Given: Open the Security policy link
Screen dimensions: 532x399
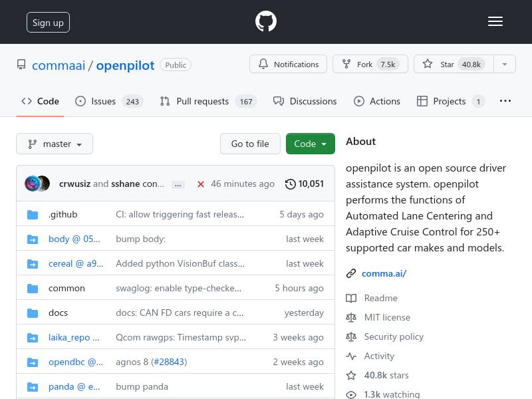Looking at the screenshot, I should [x=394, y=337].
